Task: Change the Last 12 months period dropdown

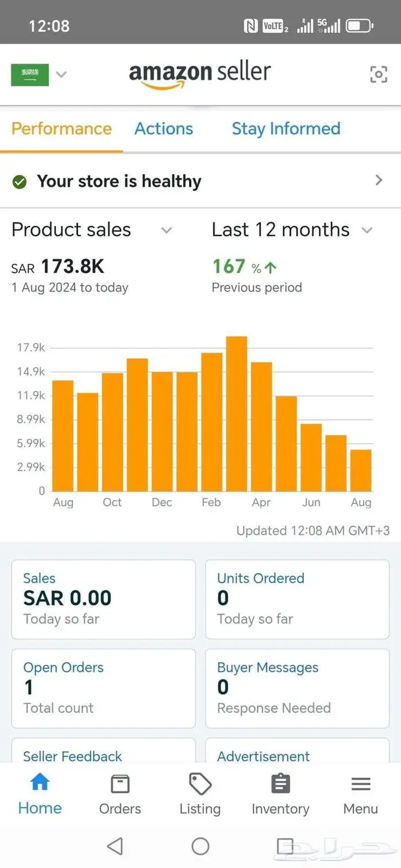Action: (x=367, y=230)
